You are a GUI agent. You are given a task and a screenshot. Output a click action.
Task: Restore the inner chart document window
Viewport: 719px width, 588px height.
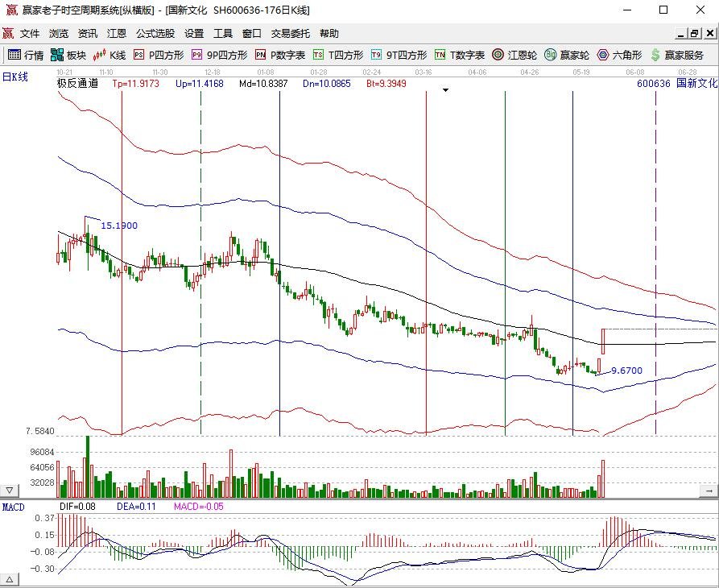(x=695, y=34)
